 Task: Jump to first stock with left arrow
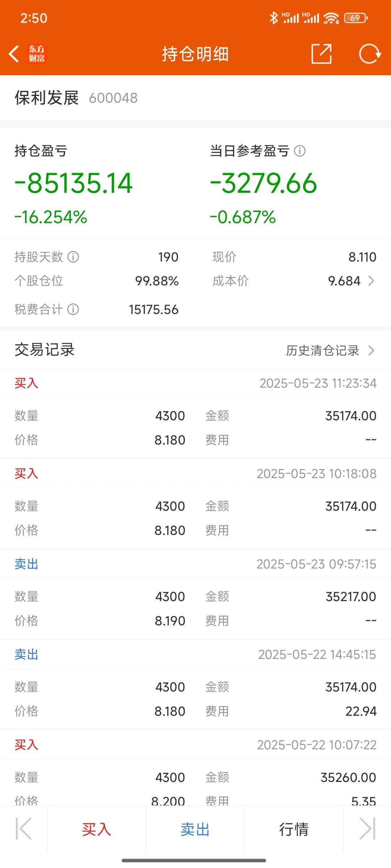coord(24,829)
